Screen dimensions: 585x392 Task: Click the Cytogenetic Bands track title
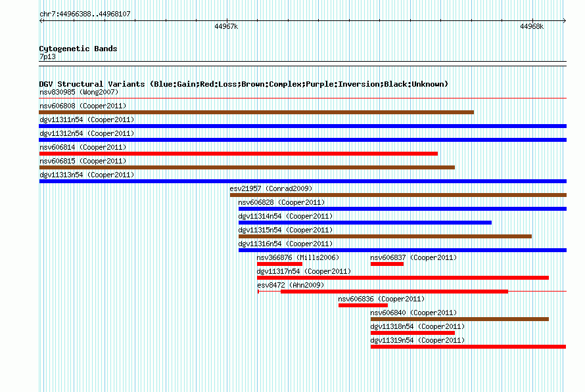point(78,49)
